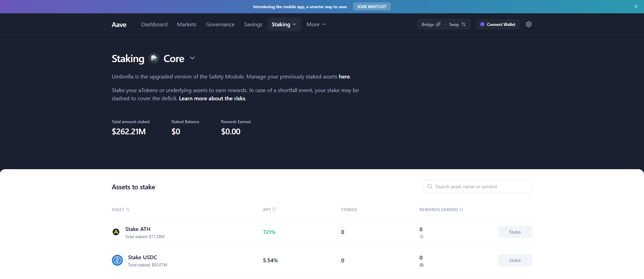Viewport: 644px width, 279px height.
Task: Click the magnifier icon in search box
Action: (x=430, y=186)
